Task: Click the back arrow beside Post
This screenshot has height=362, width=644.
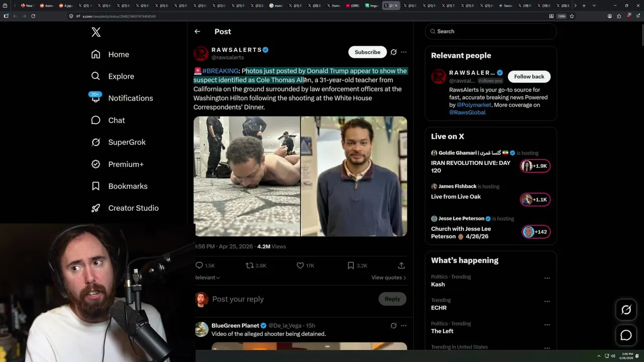Action: 197,31
